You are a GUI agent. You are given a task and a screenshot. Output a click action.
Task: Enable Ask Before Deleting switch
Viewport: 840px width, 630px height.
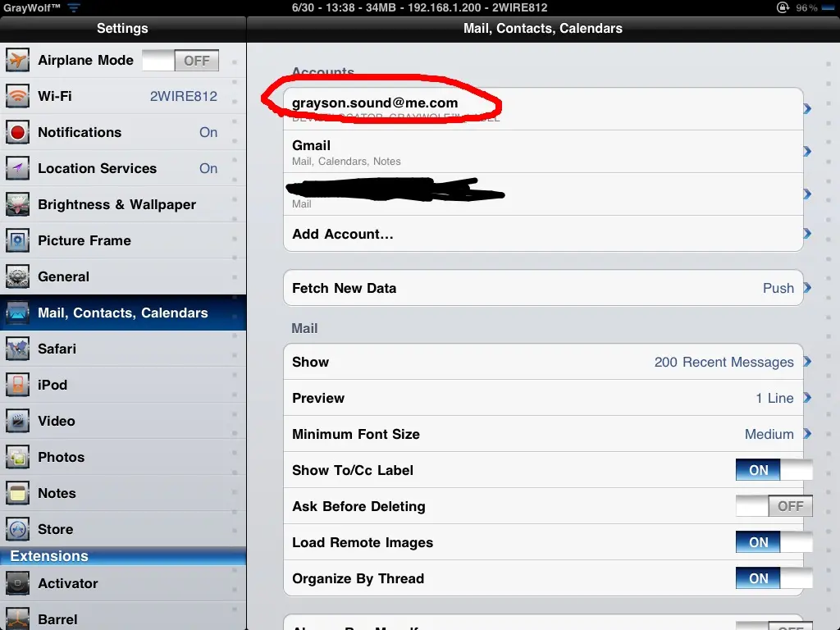click(774, 506)
